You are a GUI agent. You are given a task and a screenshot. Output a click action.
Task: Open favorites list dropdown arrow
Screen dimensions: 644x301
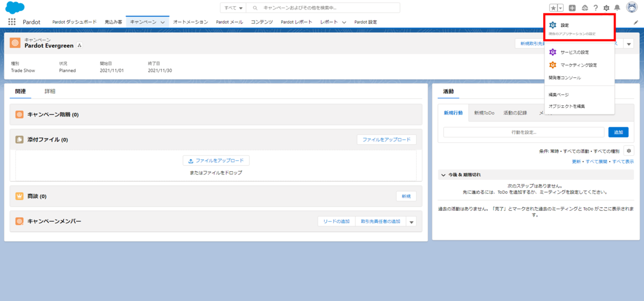[560, 8]
